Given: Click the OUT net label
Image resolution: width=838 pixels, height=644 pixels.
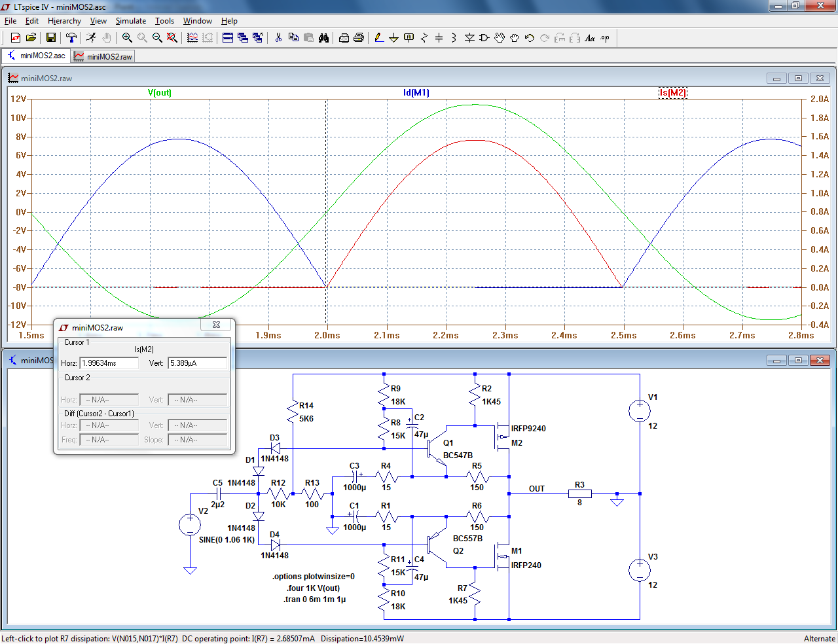Looking at the screenshot, I should [537, 488].
